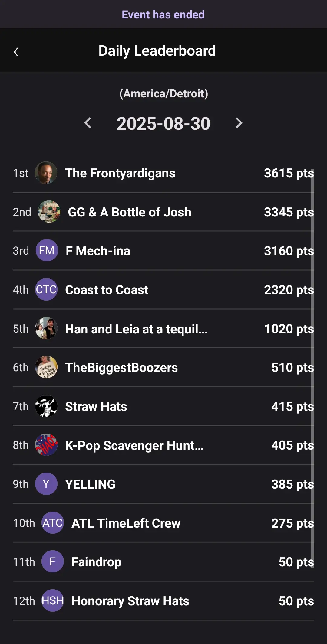The image size is (327, 644).
Task: Tap the Straw Hats skull avatar
Action: pyautogui.click(x=46, y=406)
